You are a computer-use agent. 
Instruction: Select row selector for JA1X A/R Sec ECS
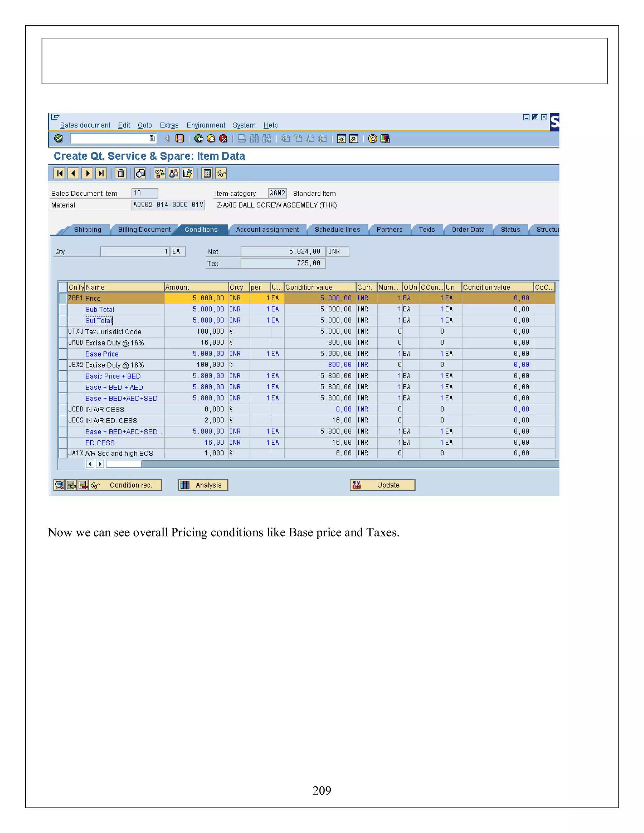tap(63, 453)
